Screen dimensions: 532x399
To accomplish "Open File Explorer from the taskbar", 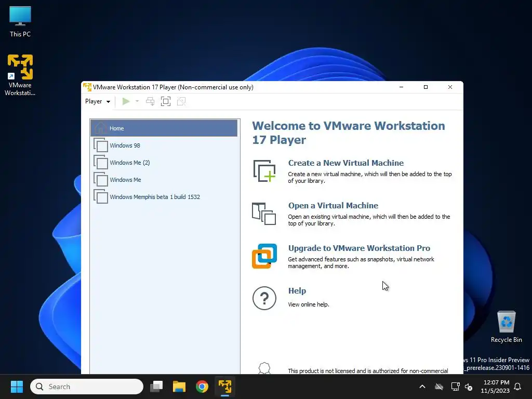I will click(x=179, y=387).
